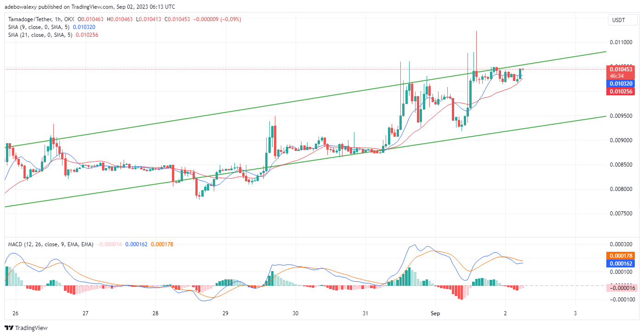Click the red SMA price label 0.010256

[621, 92]
